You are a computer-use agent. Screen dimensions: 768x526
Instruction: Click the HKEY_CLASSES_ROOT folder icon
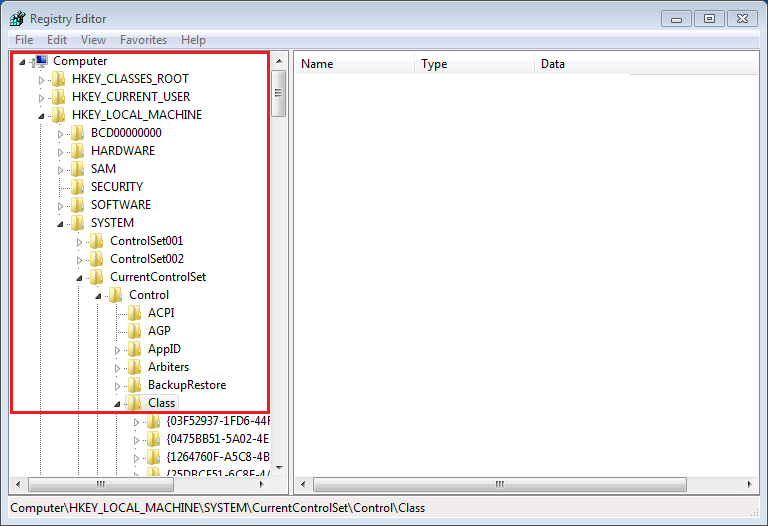point(59,79)
